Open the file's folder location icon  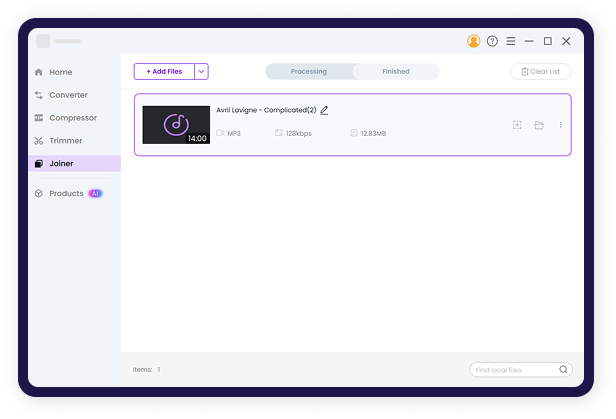coord(539,125)
